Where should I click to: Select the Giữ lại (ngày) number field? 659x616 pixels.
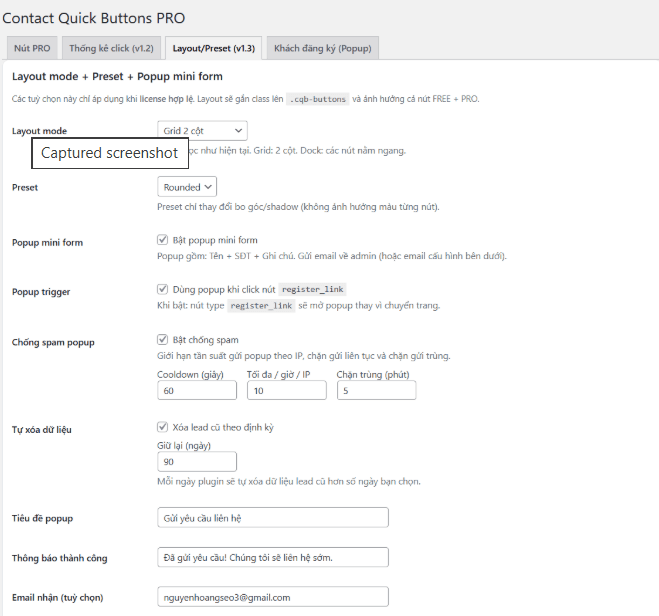tap(197, 461)
